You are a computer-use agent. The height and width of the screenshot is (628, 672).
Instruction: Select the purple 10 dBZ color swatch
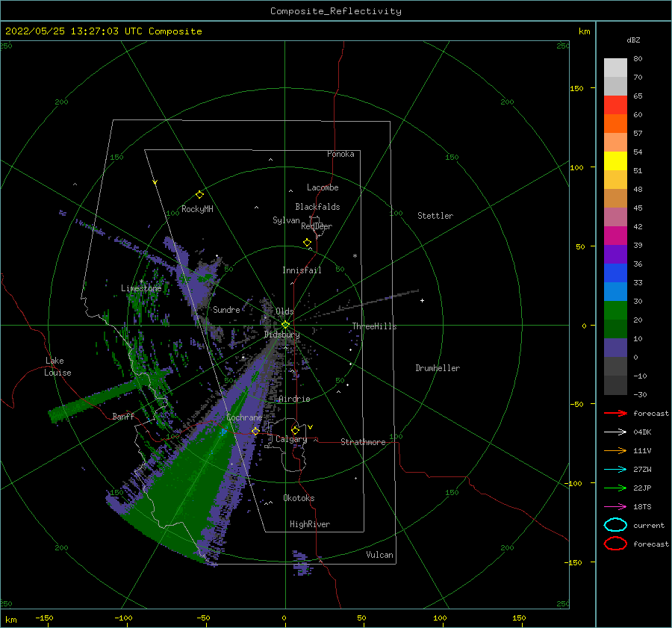tap(615, 348)
